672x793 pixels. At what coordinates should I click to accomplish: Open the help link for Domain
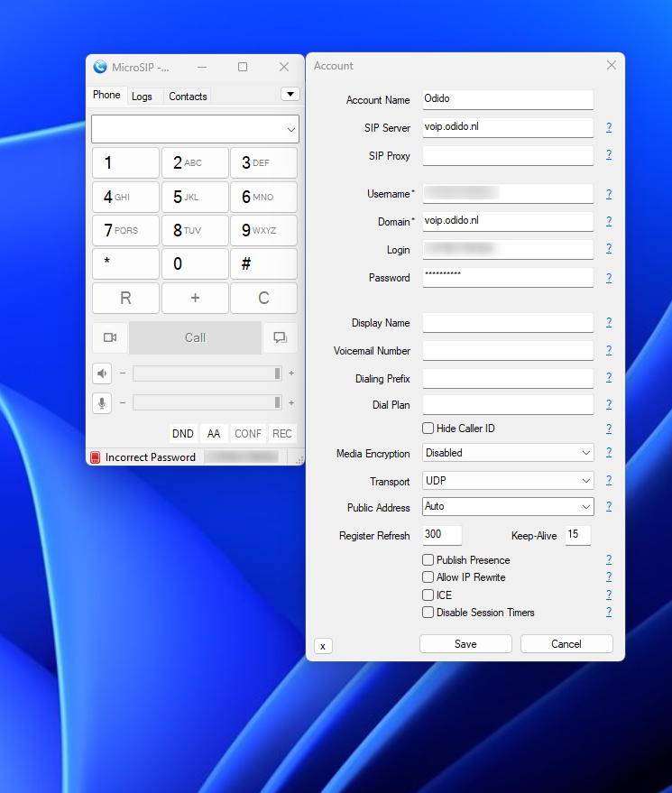pos(609,221)
